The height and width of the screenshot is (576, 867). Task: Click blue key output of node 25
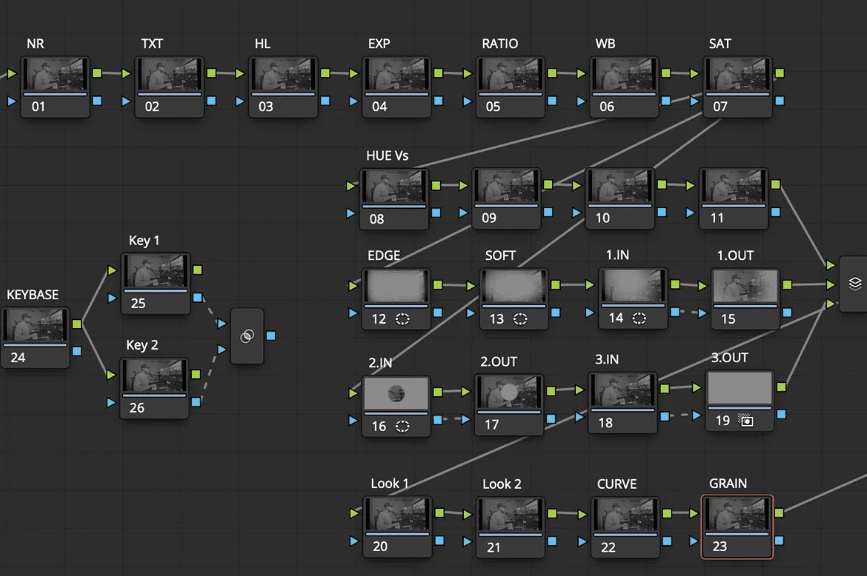[197, 297]
